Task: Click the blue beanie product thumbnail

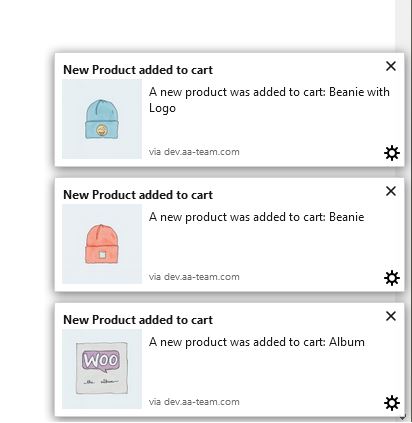Action: tap(102, 119)
